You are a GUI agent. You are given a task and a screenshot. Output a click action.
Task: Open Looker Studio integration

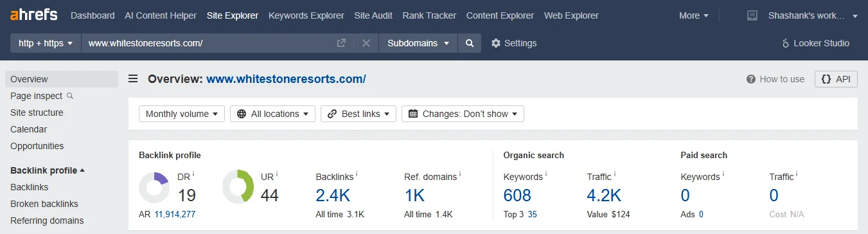tap(815, 43)
